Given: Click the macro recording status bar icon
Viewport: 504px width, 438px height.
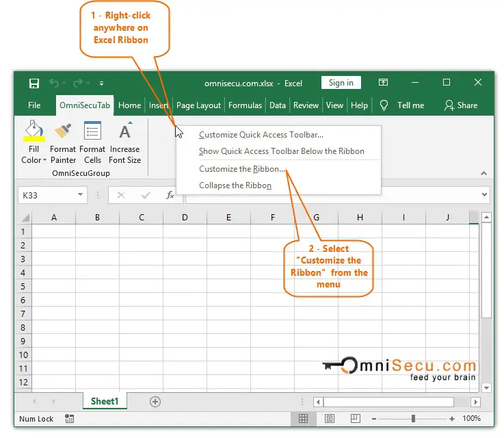Looking at the screenshot, I should tap(70, 418).
